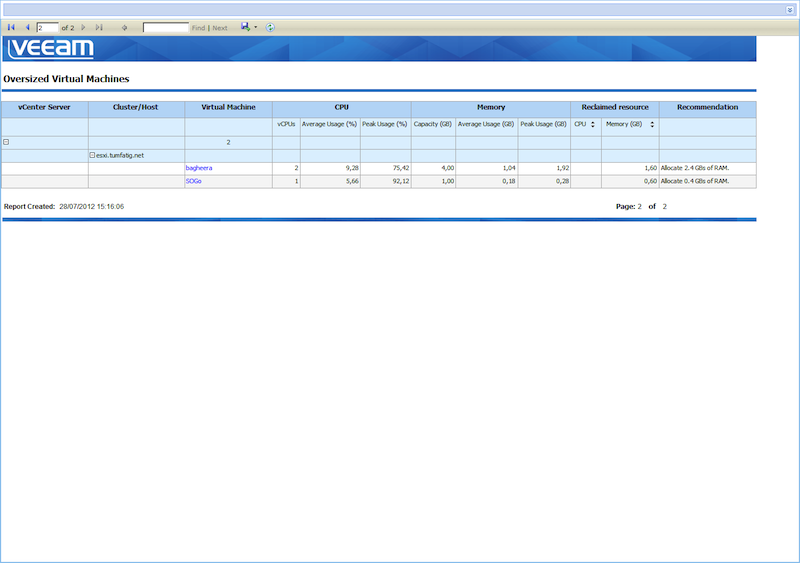Jump to last report page
The image size is (800, 563).
[x=99, y=28]
